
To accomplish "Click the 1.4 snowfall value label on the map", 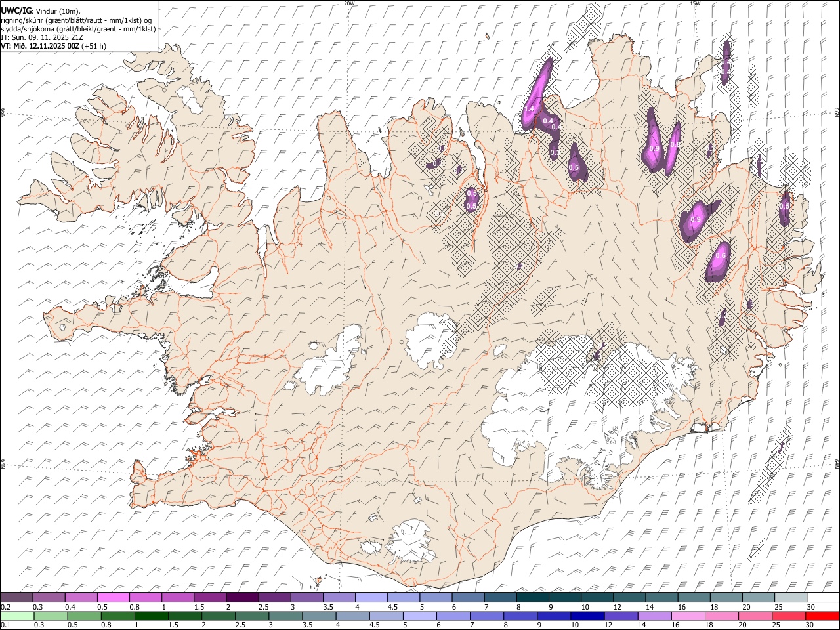I will (531, 108).
